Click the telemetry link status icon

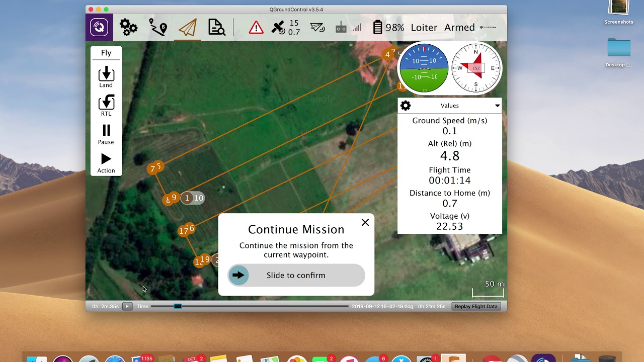tap(317, 28)
